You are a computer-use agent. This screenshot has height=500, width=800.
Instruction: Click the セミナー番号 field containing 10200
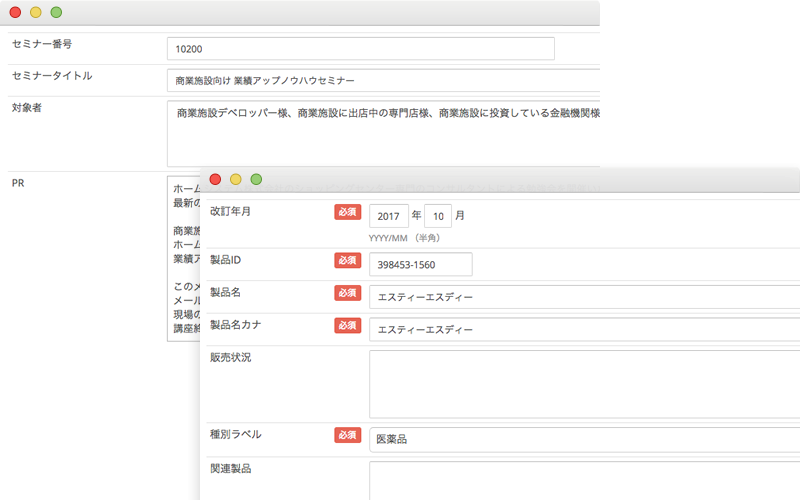(x=361, y=49)
